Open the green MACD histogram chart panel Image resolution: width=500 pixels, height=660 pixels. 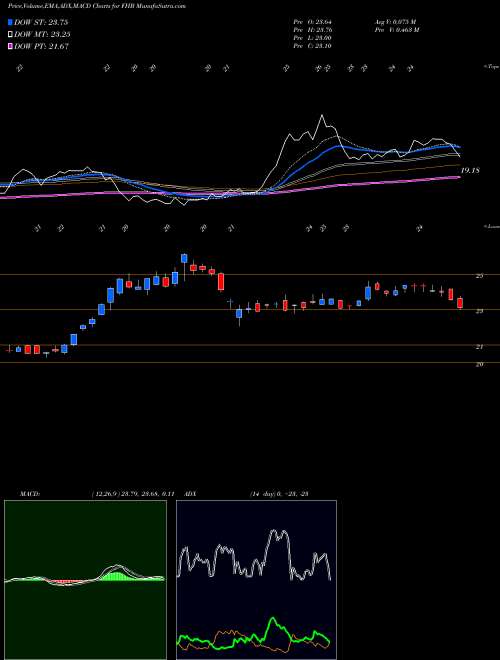[85, 580]
